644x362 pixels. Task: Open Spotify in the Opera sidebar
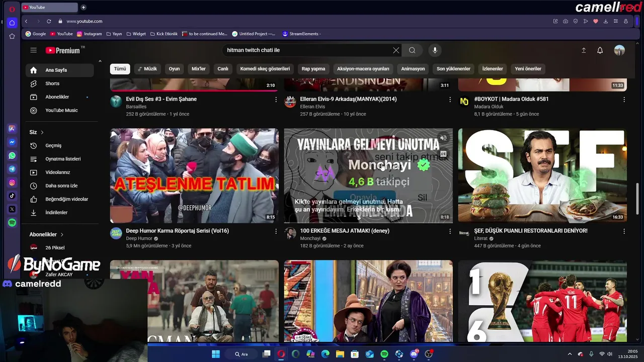tap(12, 222)
